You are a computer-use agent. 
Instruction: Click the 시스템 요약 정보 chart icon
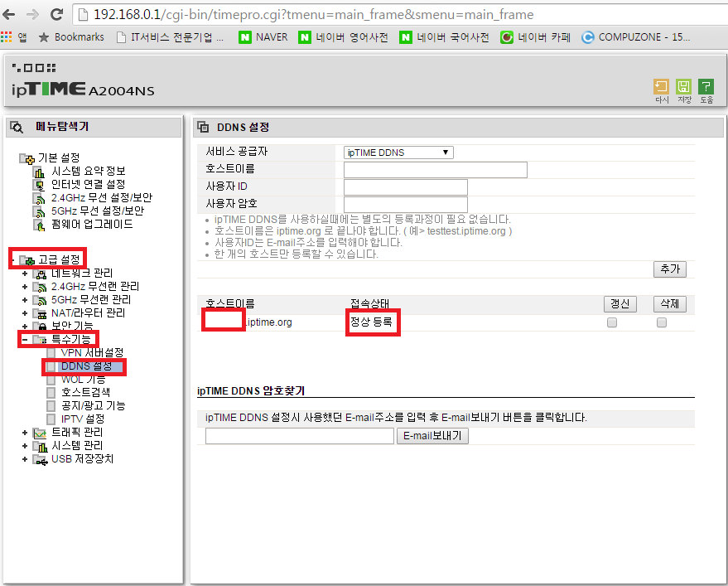(39, 172)
